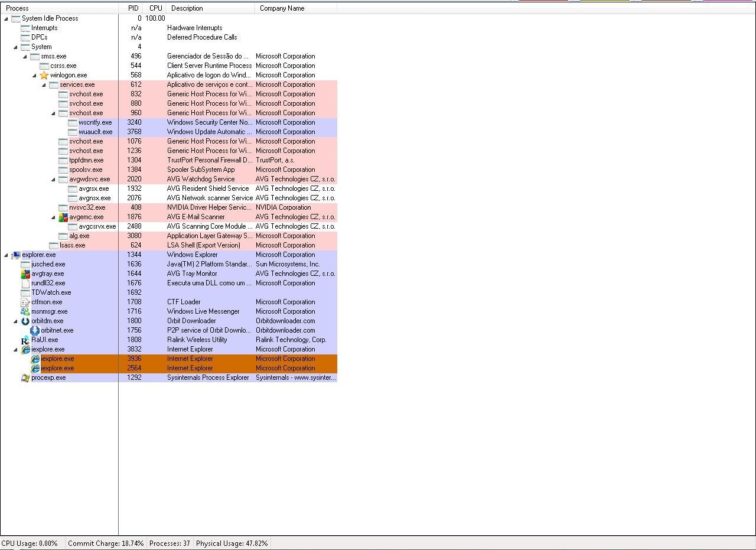This screenshot has width=756, height=550.
Task: Click the spoolsv.exe process icon
Action: point(63,170)
